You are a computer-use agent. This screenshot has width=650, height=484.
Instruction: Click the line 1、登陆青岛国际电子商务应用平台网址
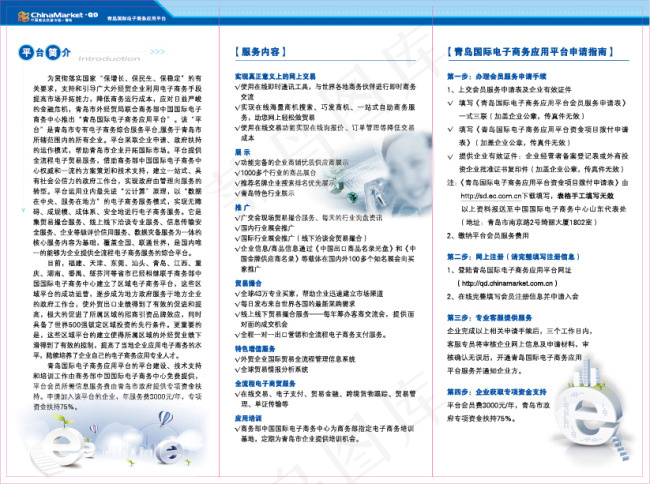(509, 270)
